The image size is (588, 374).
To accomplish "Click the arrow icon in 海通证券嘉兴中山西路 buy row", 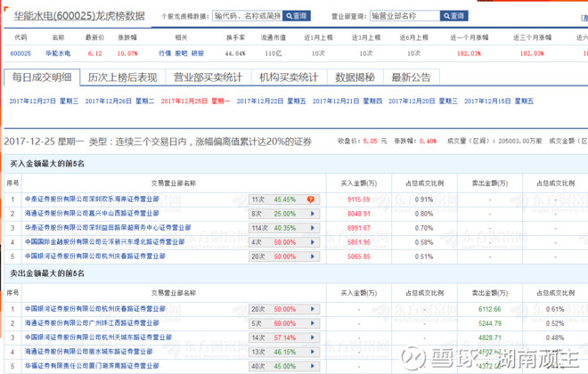I will [311, 214].
